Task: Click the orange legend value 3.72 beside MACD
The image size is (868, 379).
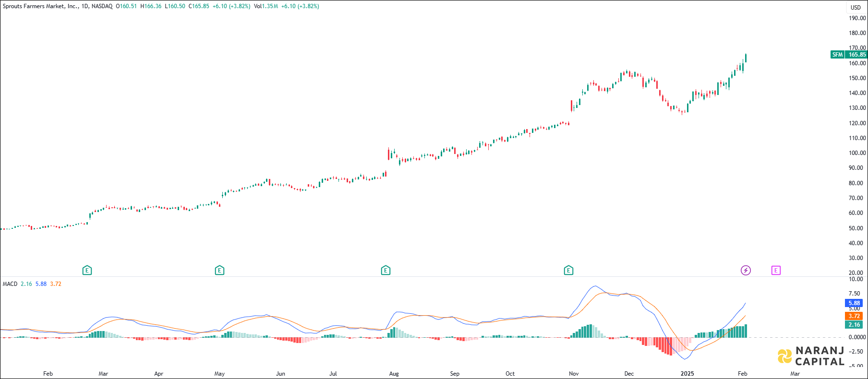Action: [x=56, y=284]
